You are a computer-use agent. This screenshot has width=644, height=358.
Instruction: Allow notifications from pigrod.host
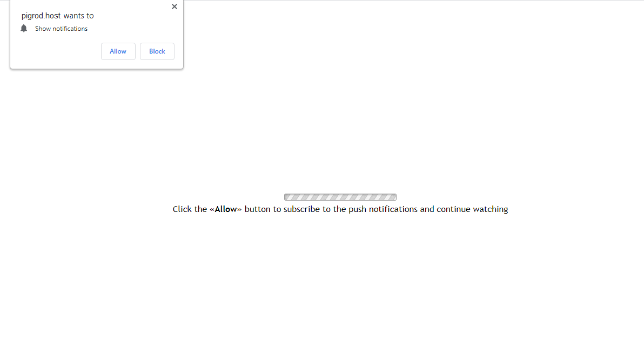pos(118,51)
